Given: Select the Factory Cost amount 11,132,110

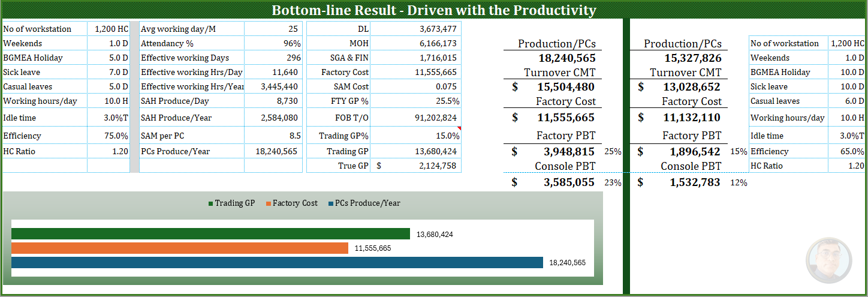Looking at the screenshot, I should 692,118.
